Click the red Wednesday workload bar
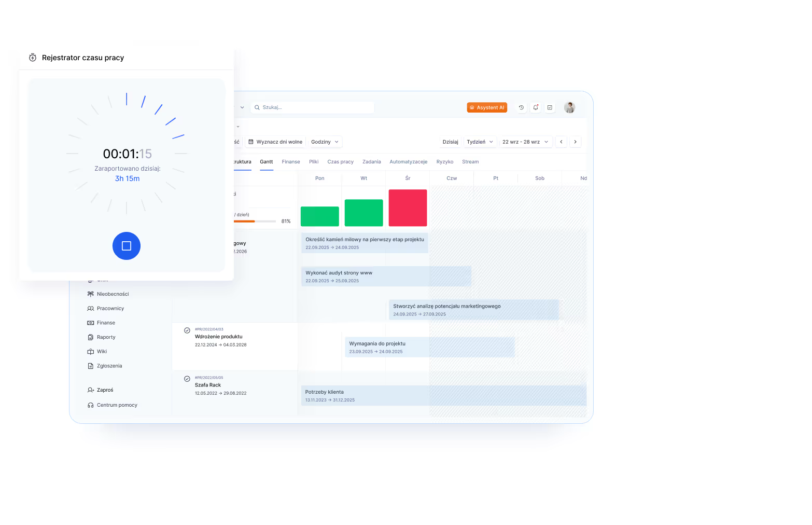 point(408,208)
